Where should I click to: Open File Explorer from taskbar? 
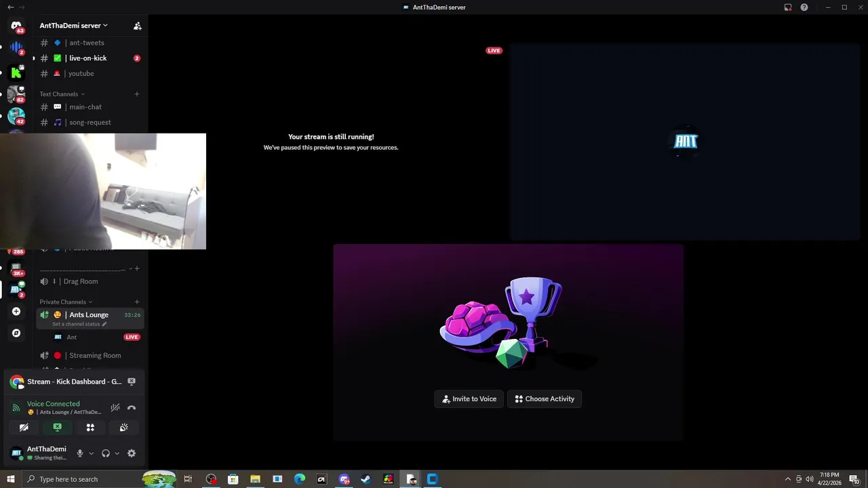point(255,479)
